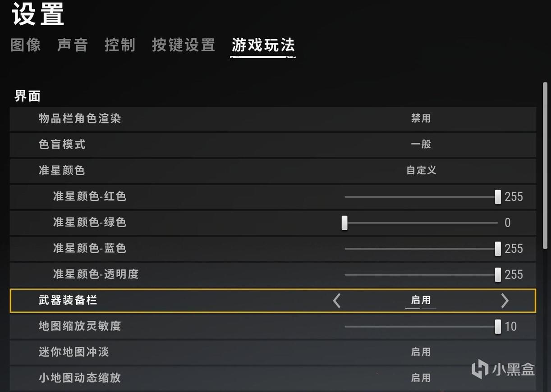Click the 地图缩放灵敏度 slider handle
This screenshot has width=551, height=392.
pyautogui.click(x=498, y=327)
